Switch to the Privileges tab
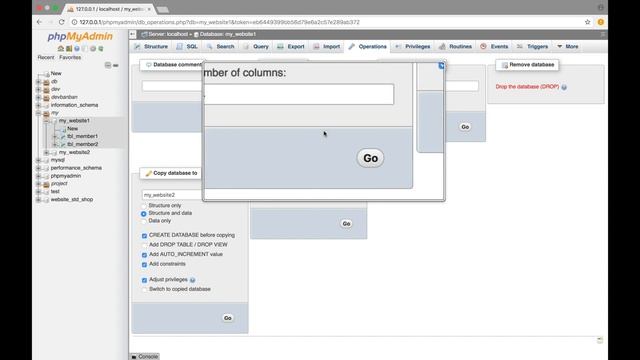640x360 pixels. click(413, 47)
